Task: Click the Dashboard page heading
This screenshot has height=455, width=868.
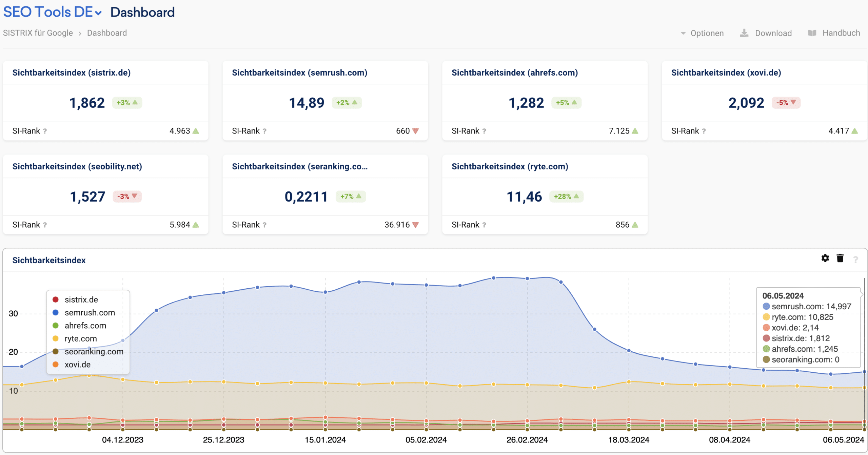Action: click(x=142, y=12)
